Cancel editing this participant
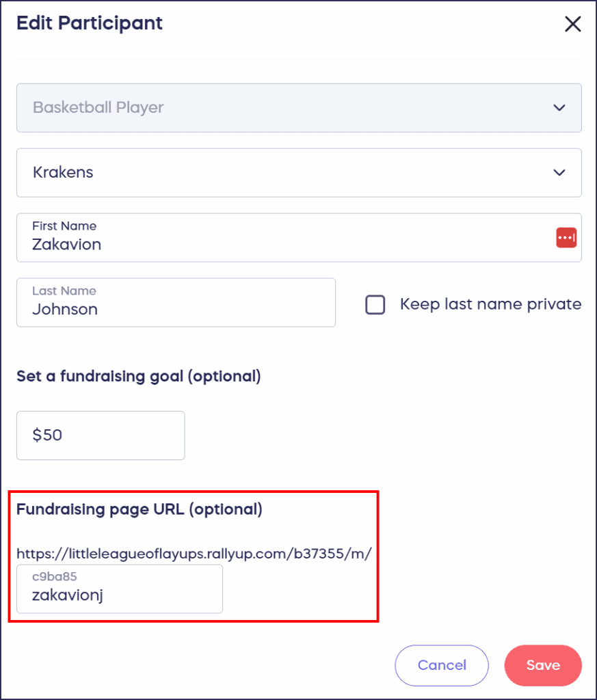The height and width of the screenshot is (700, 597). pos(441,665)
